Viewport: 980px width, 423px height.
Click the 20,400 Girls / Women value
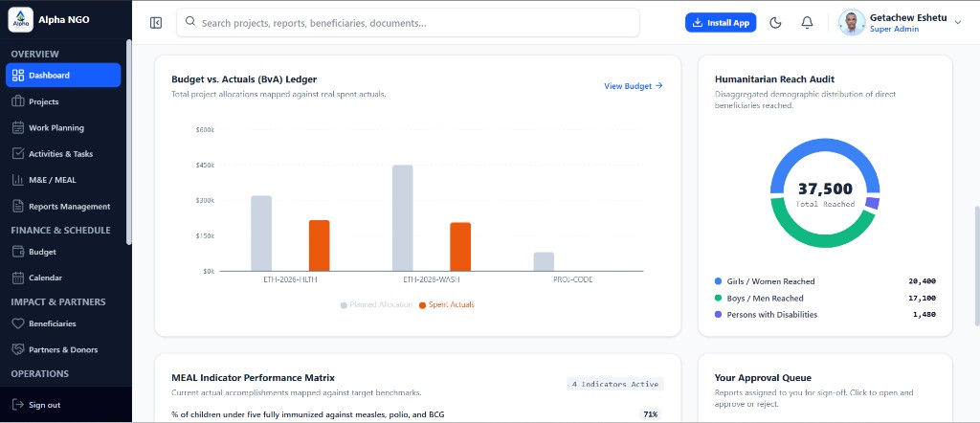point(922,281)
